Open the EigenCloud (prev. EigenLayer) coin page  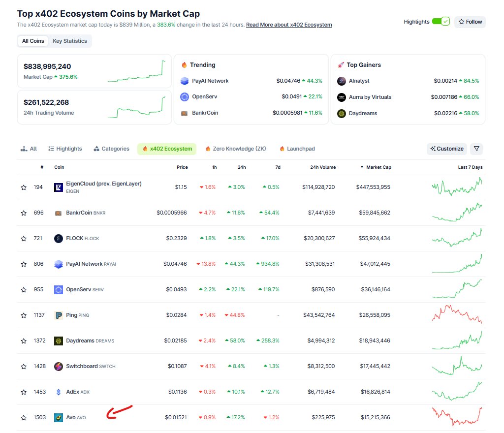104,184
